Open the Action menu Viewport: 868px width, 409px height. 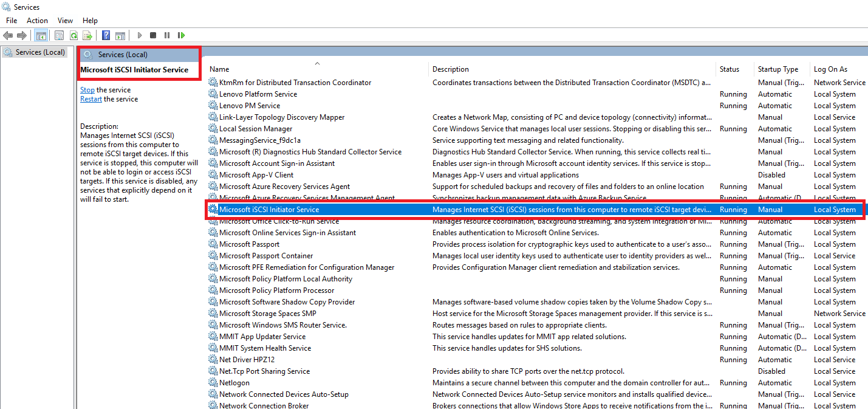(37, 20)
